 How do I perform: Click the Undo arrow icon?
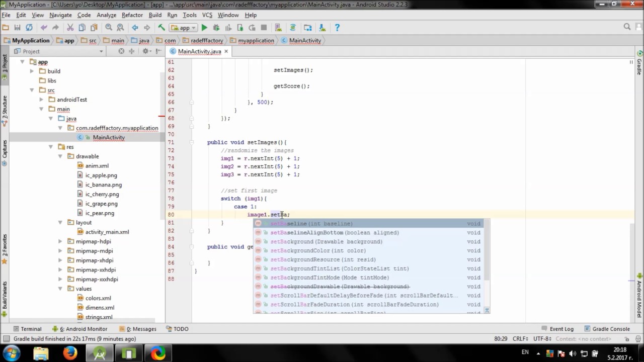pos(44,28)
